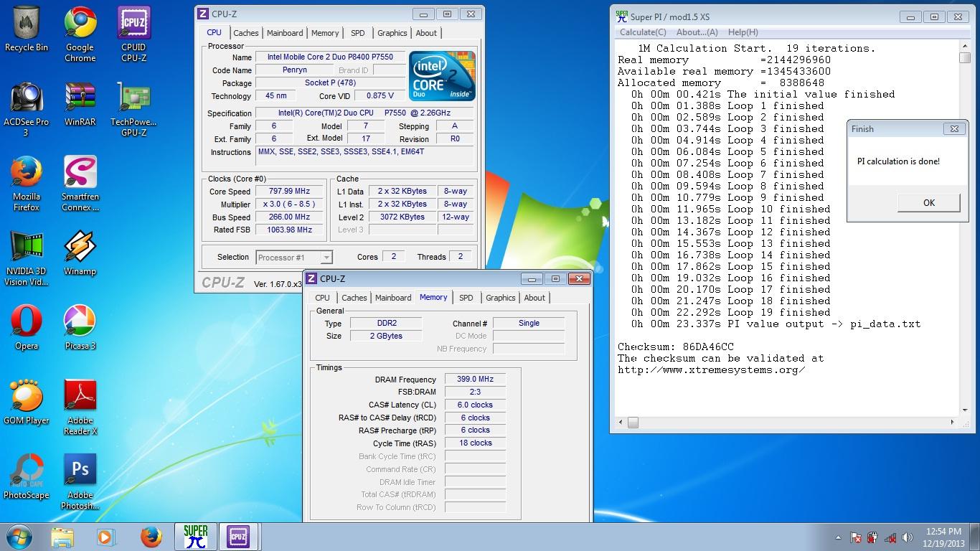The width and height of the screenshot is (980, 551).
Task: Switch to Super PI via taskbar button
Action: [195, 537]
